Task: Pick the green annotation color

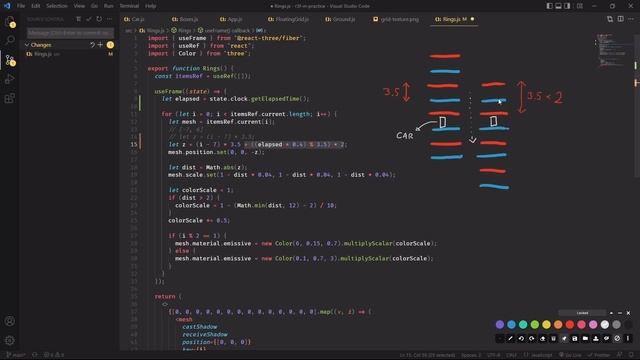Action: pos(535,324)
